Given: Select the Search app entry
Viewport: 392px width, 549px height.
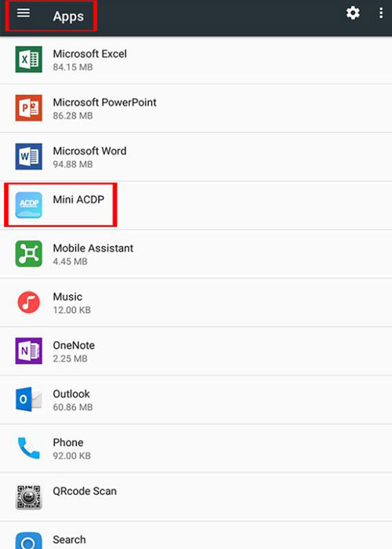Looking at the screenshot, I should click(x=196, y=536).
